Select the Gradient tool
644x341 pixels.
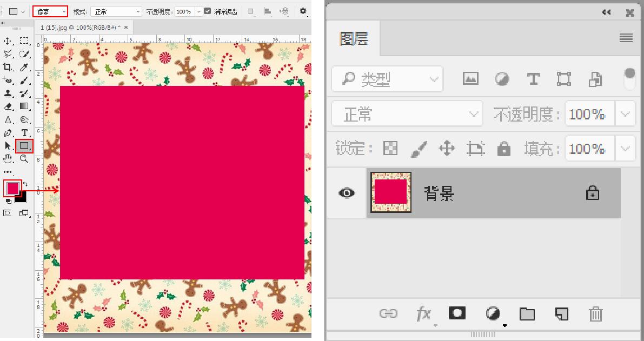click(x=23, y=106)
